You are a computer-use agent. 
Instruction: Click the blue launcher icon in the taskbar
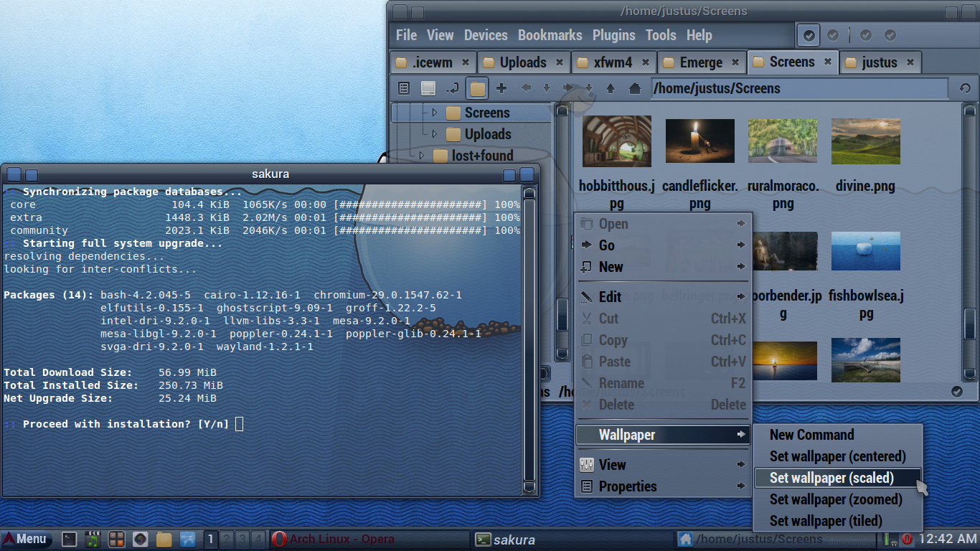187,539
